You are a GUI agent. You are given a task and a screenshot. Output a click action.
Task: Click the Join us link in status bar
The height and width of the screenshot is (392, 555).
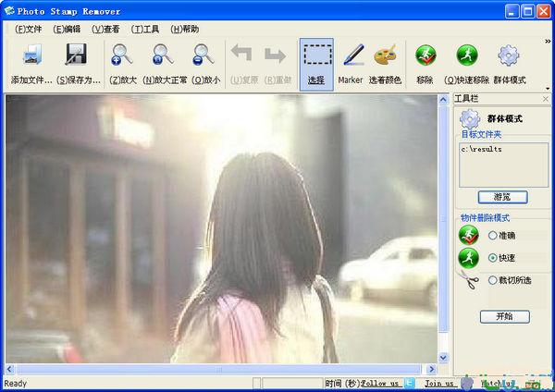(438, 383)
